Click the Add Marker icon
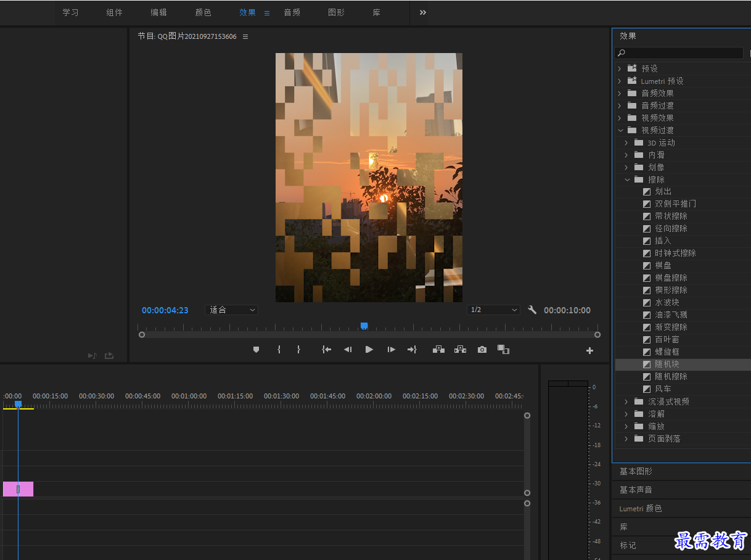 (x=256, y=350)
